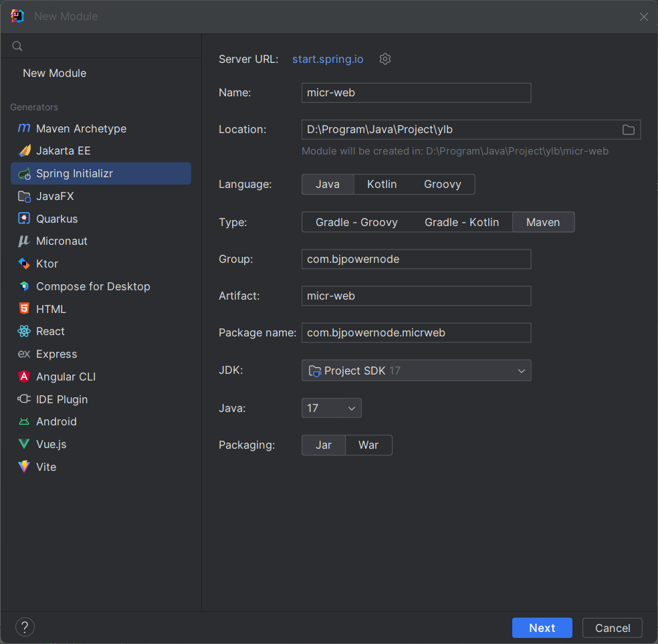Select Angular CLI generator entry

[x=101, y=377]
